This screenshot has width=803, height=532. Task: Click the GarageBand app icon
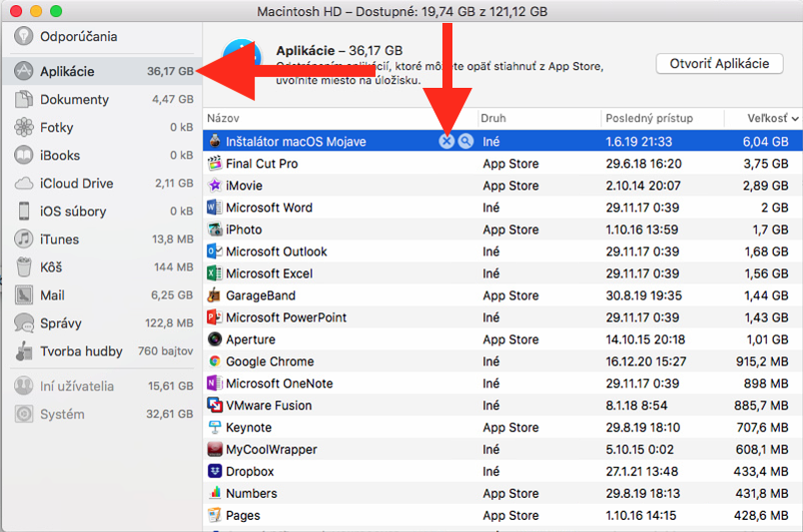(x=214, y=295)
